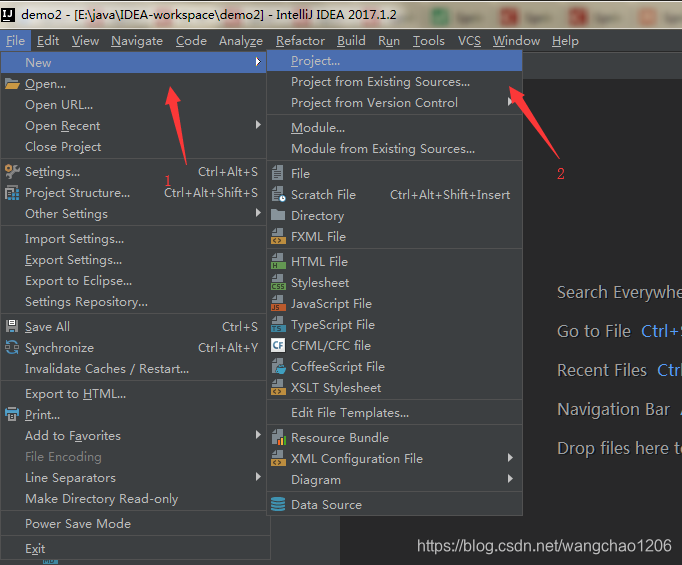Open the VCS menu
Viewport: 682px width, 565px height.
click(x=469, y=41)
